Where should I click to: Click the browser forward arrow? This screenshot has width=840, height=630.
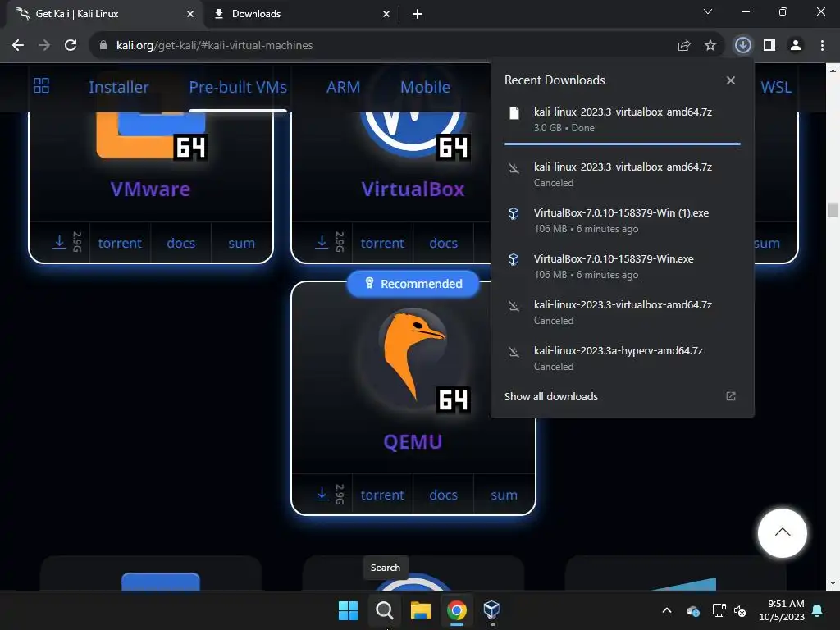pyautogui.click(x=44, y=46)
